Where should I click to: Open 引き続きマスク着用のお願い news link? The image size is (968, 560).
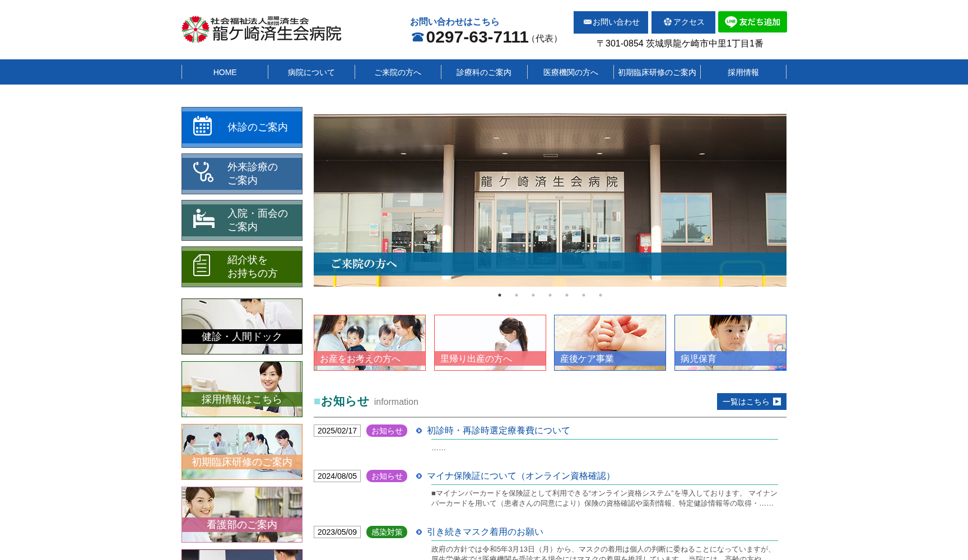(x=485, y=532)
